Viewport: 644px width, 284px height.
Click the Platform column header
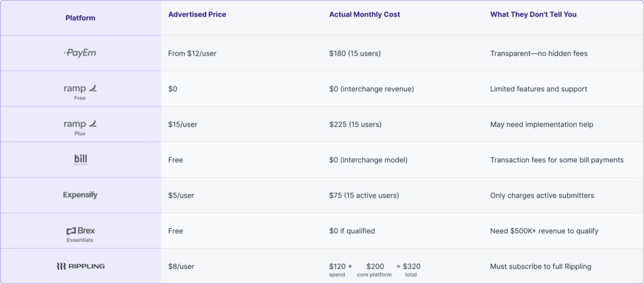[x=80, y=18]
